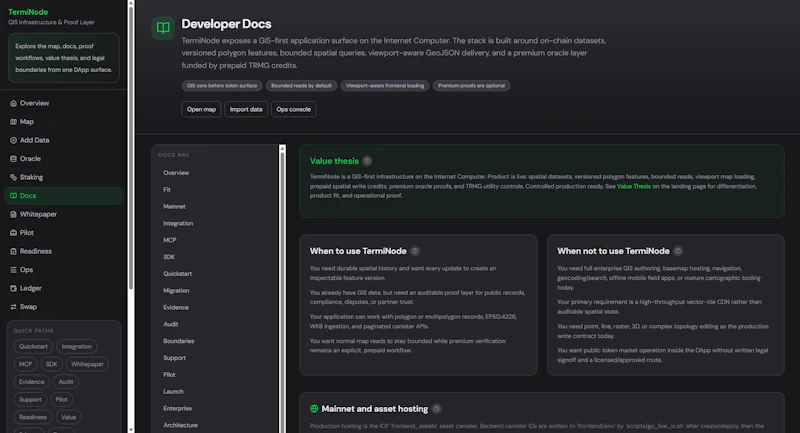Click the Import data button
The width and height of the screenshot is (800, 433).
[x=246, y=109]
